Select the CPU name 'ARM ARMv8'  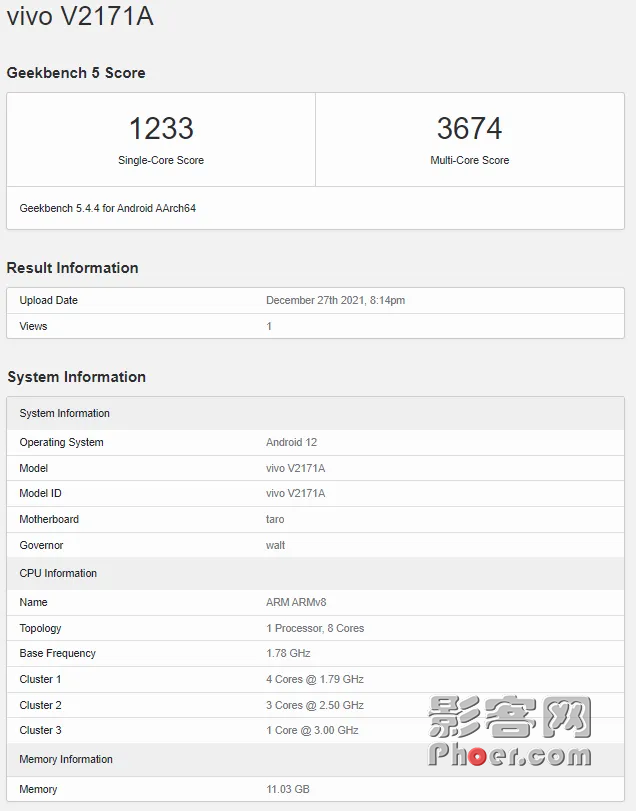pyautogui.click(x=296, y=603)
